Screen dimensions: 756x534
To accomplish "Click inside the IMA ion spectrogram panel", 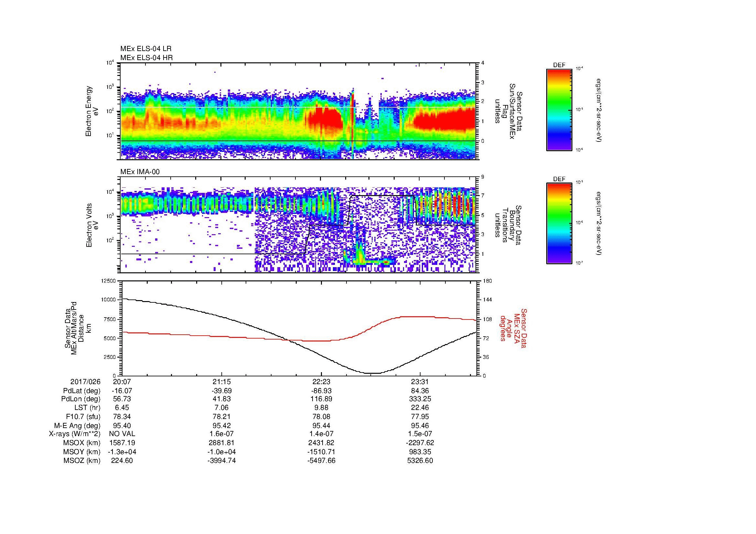I will pyautogui.click(x=299, y=225).
